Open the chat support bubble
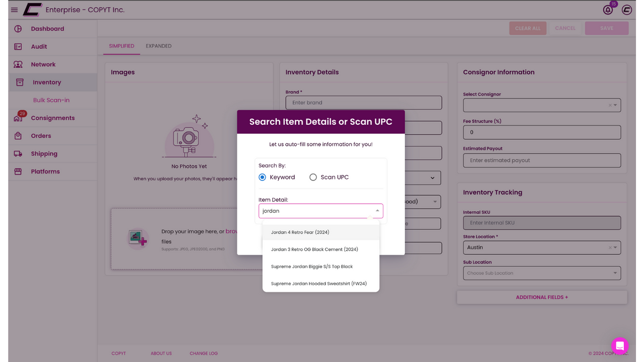This screenshot has height=362, width=644. [620, 346]
